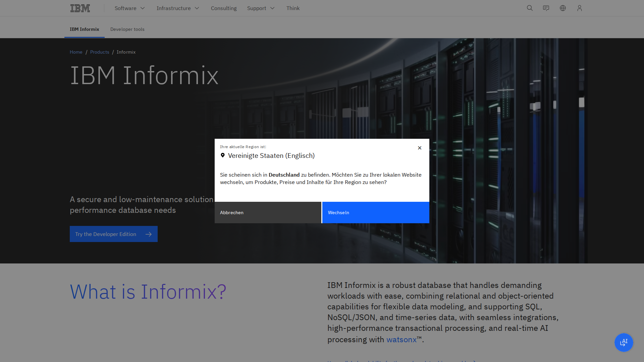Viewport: 644px width, 362px height.
Task: Expand the Software dropdown
Action: coord(129,8)
